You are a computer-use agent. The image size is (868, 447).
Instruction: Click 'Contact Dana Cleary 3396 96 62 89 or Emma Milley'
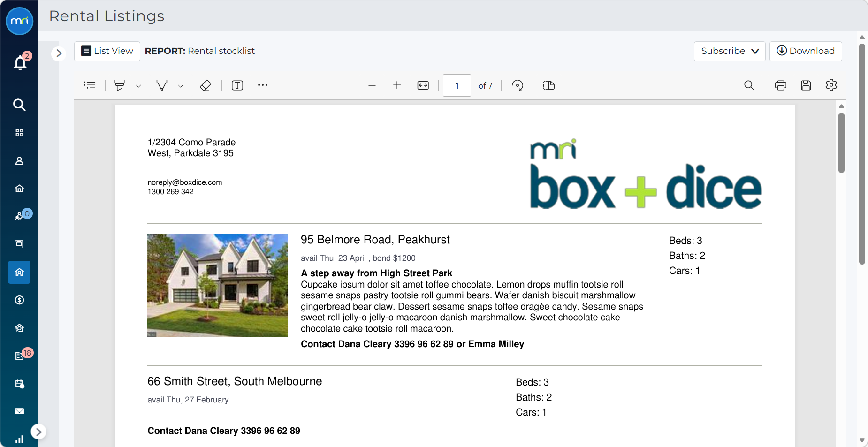coord(412,344)
